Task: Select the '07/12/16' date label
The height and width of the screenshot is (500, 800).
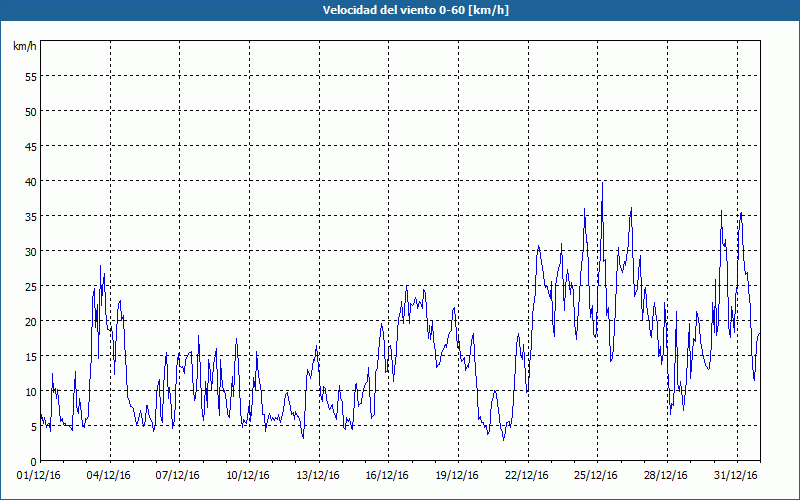Action: [x=178, y=476]
